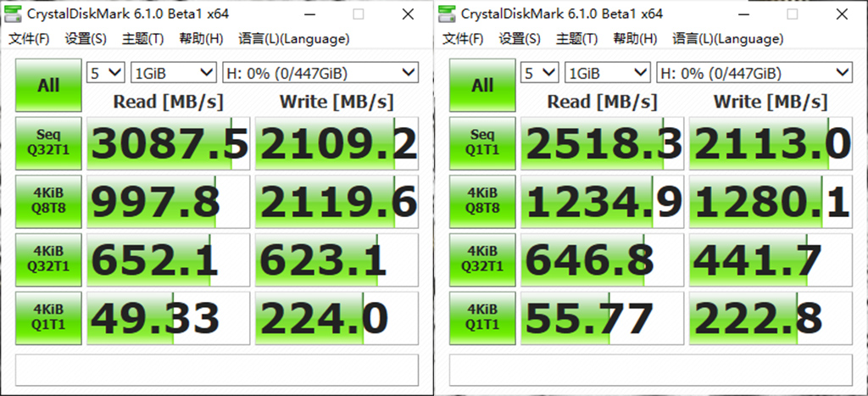
Task: Click Write [MB/s] header in left window
Action: click(x=337, y=102)
